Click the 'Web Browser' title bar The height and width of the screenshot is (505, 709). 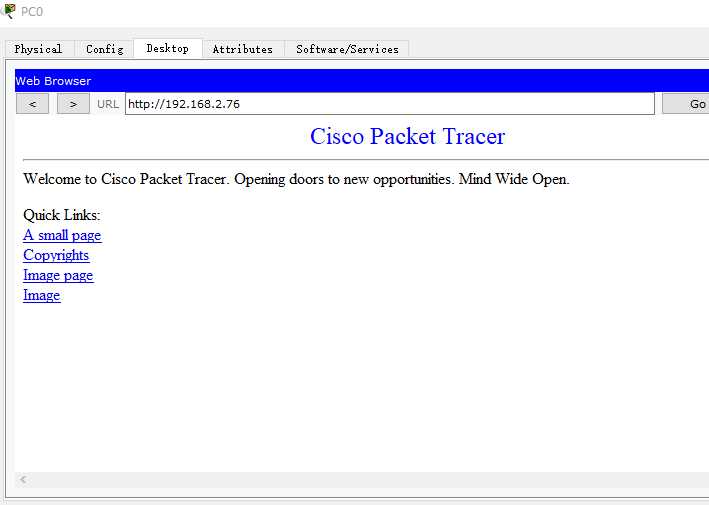362,81
